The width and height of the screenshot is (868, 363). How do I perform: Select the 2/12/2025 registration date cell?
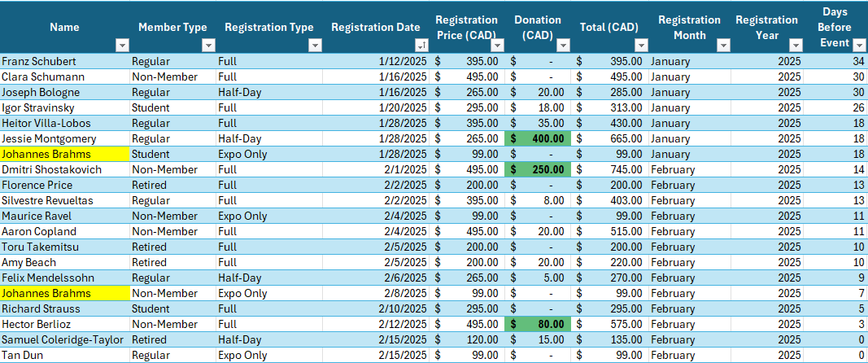point(376,324)
